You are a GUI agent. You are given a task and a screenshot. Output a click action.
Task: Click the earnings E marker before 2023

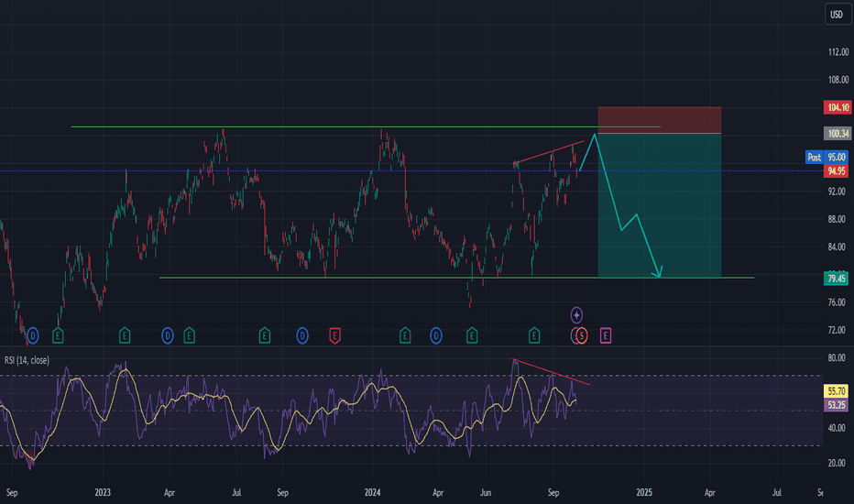click(58, 336)
